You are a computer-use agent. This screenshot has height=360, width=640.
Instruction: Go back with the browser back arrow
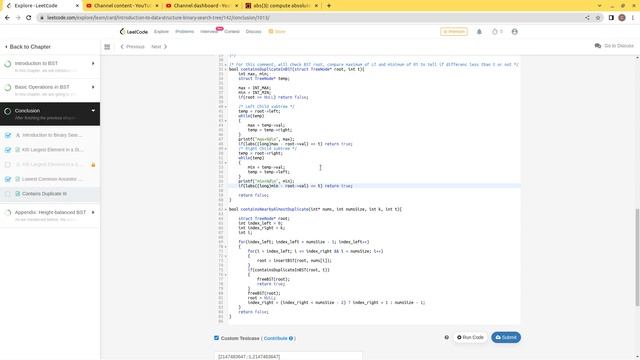(7, 18)
